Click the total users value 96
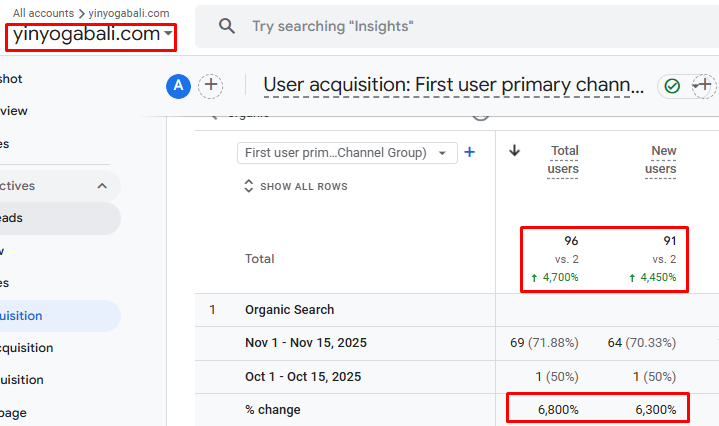This screenshot has width=719, height=426. (571, 241)
